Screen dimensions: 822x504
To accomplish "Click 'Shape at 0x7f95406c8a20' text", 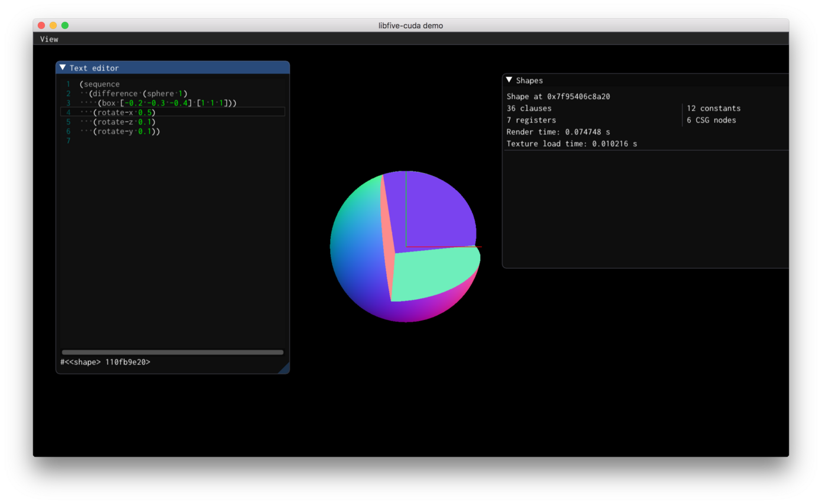I will (558, 96).
